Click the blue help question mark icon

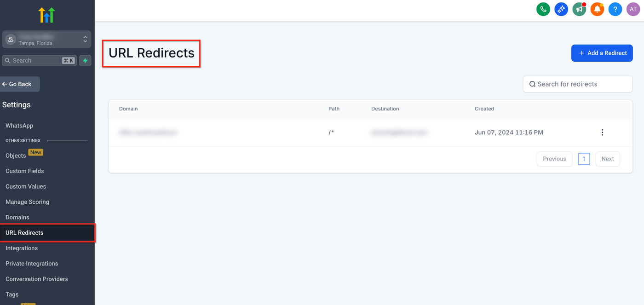tap(615, 9)
